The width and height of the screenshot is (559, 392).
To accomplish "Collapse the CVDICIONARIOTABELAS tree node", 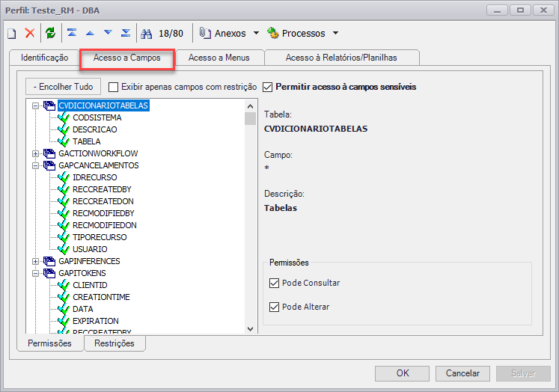I will (35, 105).
